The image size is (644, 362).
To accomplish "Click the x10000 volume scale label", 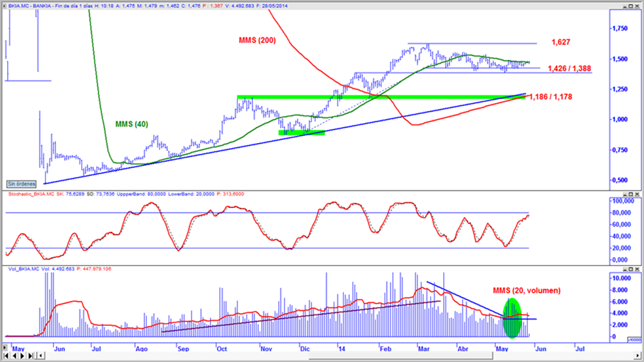I will click(634, 340).
